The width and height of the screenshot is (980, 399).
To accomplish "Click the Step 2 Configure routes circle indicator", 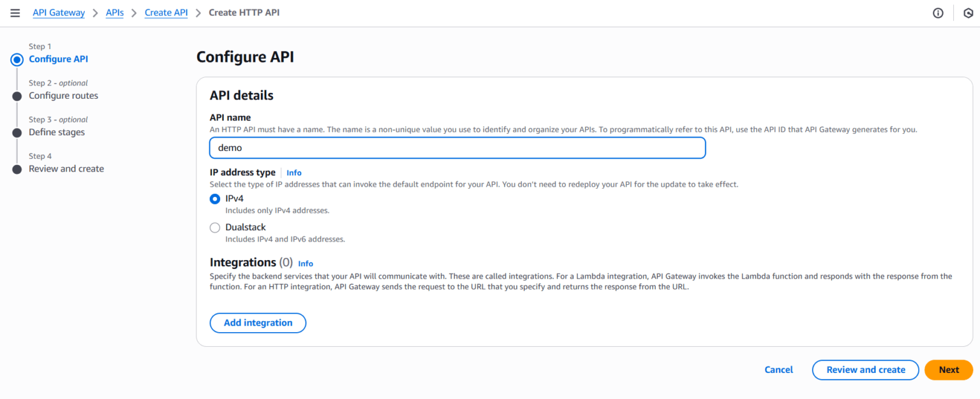I will point(17,96).
